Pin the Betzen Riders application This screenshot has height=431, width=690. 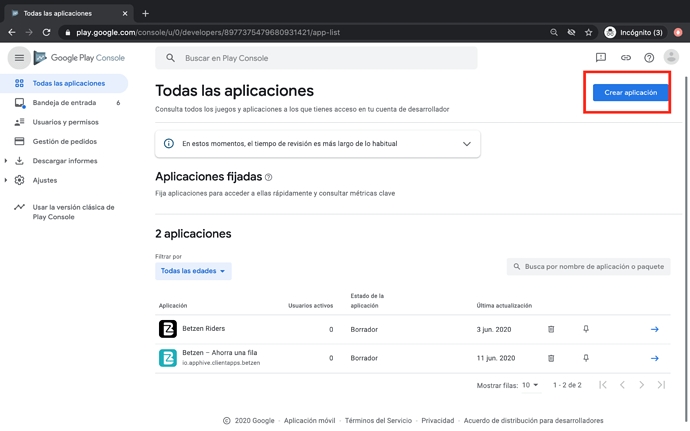(586, 329)
